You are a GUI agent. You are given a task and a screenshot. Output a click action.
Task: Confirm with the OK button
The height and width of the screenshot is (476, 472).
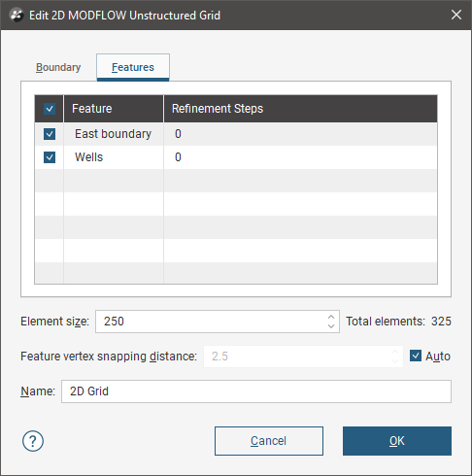[397, 441]
